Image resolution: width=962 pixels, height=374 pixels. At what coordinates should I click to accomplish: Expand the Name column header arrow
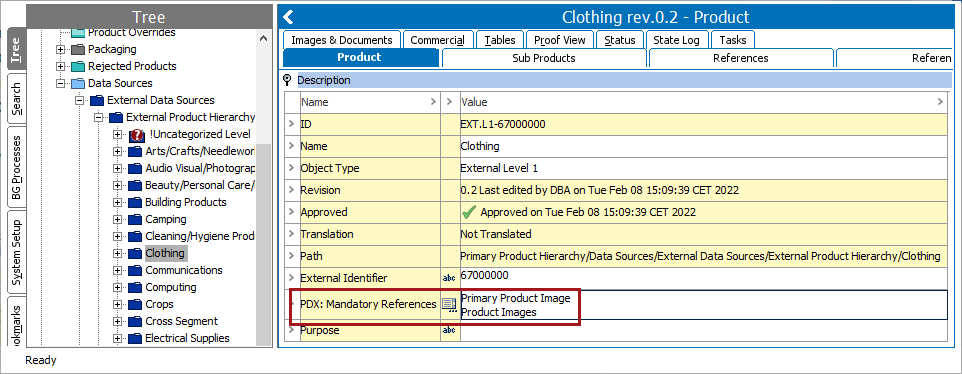pos(434,102)
